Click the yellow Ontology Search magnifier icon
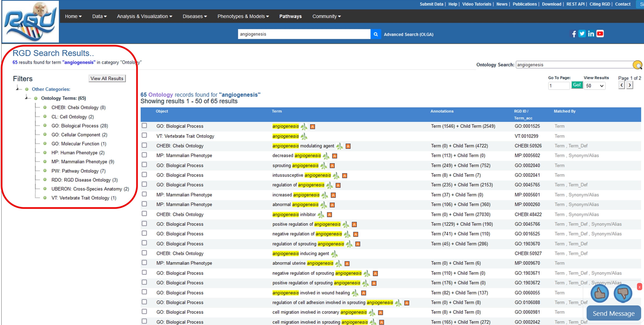This screenshot has height=325, width=644. click(x=637, y=65)
